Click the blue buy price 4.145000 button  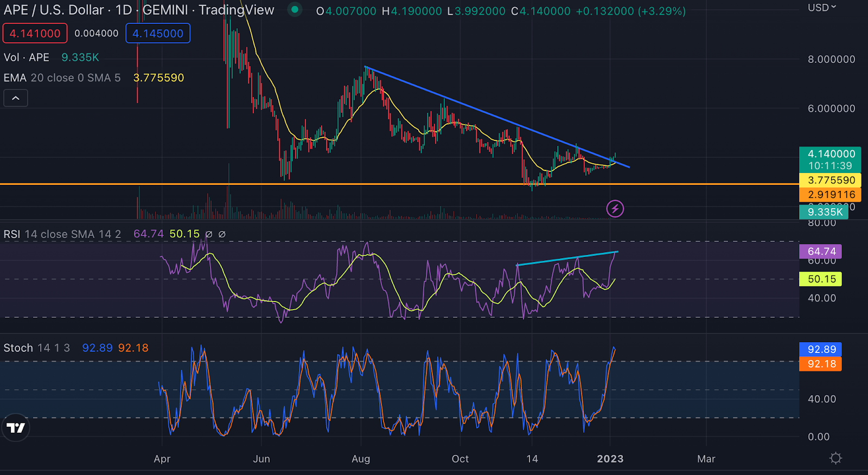tap(158, 33)
